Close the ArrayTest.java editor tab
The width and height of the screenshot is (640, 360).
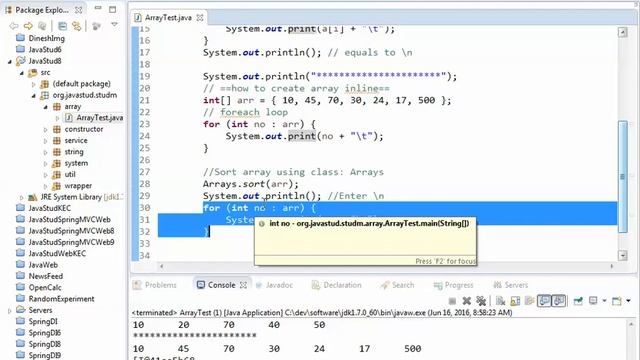200,18
